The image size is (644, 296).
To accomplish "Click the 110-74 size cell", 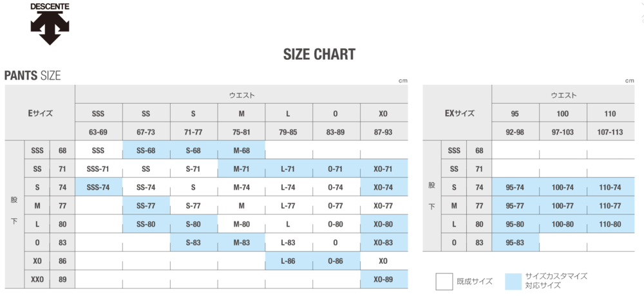I will (610, 187).
